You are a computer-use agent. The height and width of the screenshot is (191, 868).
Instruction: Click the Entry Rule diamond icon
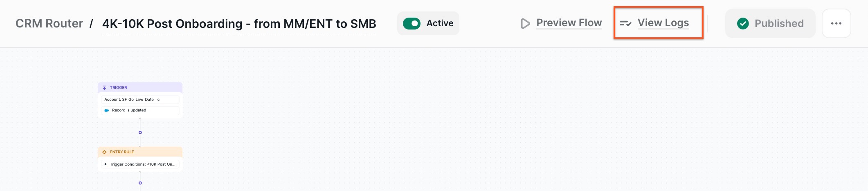[104, 152]
